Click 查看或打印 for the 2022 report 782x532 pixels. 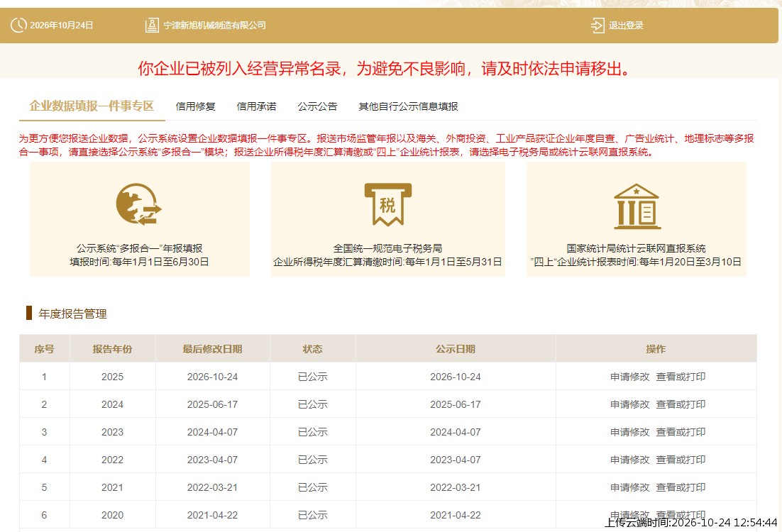click(x=681, y=460)
